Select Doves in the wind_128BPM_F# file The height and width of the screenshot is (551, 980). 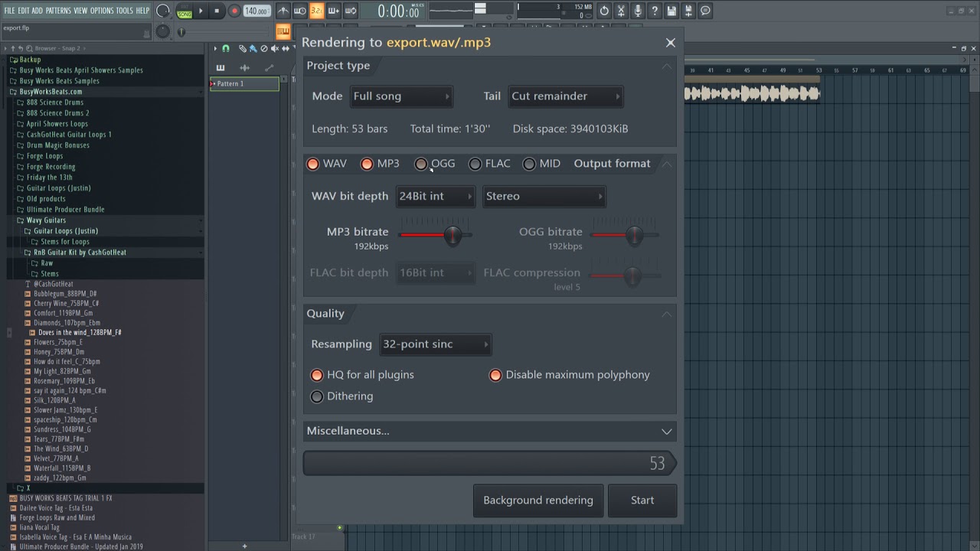tap(80, 333)
